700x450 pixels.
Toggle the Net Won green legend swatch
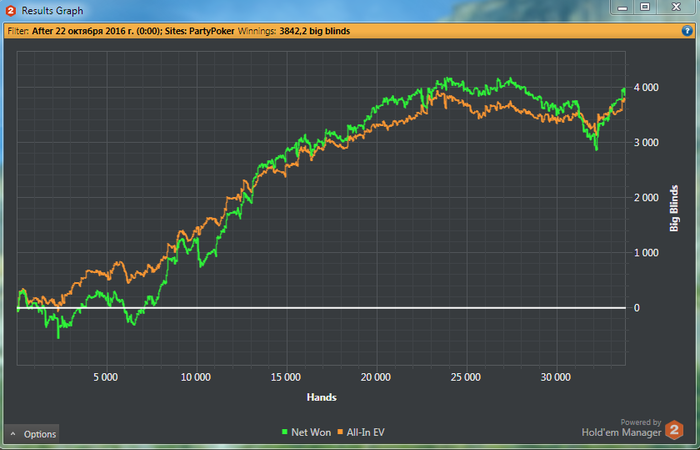click(284, 432)
